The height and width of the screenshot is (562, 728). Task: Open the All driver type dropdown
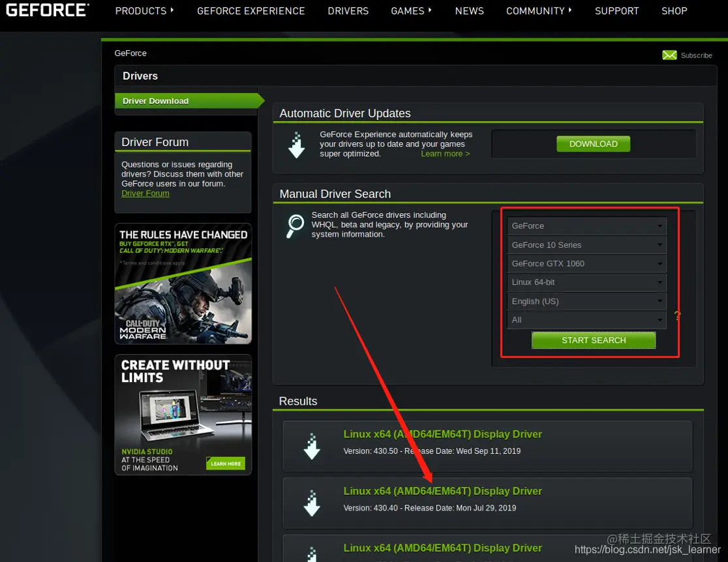(x=586, y=319)
